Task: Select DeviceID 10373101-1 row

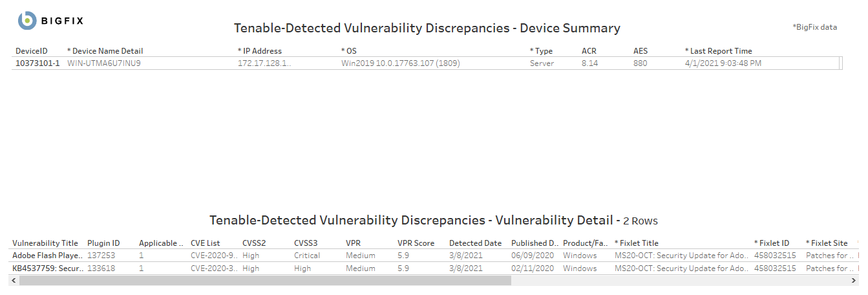Action: (x=37, y=63)
